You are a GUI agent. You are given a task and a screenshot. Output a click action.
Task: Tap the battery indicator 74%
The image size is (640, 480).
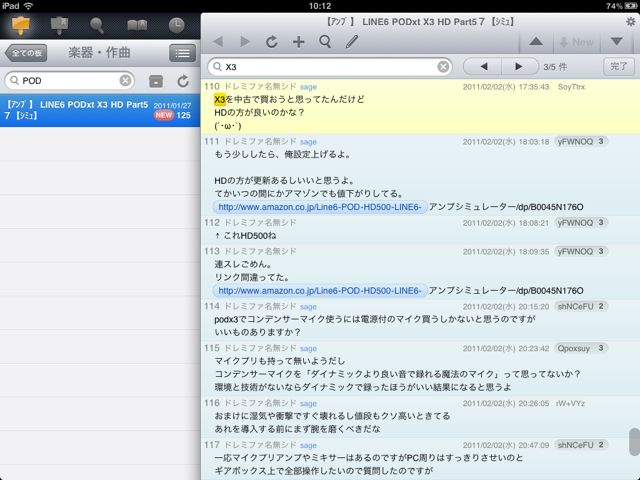pyautogui.click(x=621, y=6)
